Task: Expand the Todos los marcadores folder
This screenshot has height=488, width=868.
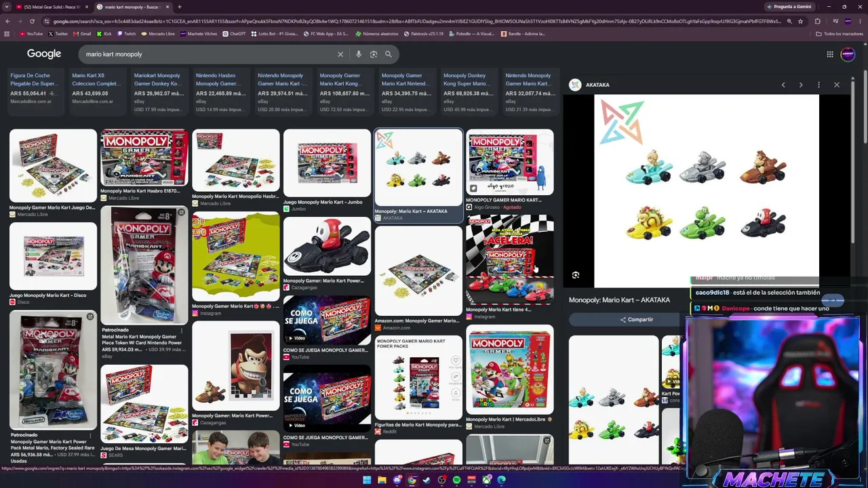Action: coord(840,33)
